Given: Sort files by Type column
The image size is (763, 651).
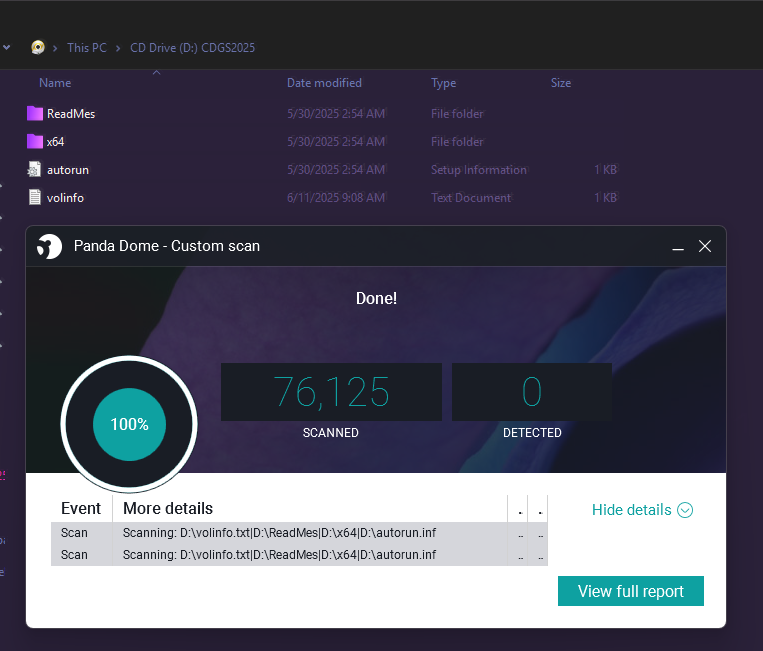Looking at the screenshot, I should tap(443, 83).
